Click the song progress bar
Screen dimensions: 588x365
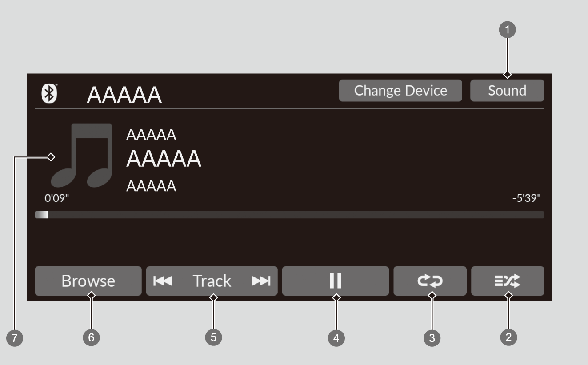tap(289, 215)
